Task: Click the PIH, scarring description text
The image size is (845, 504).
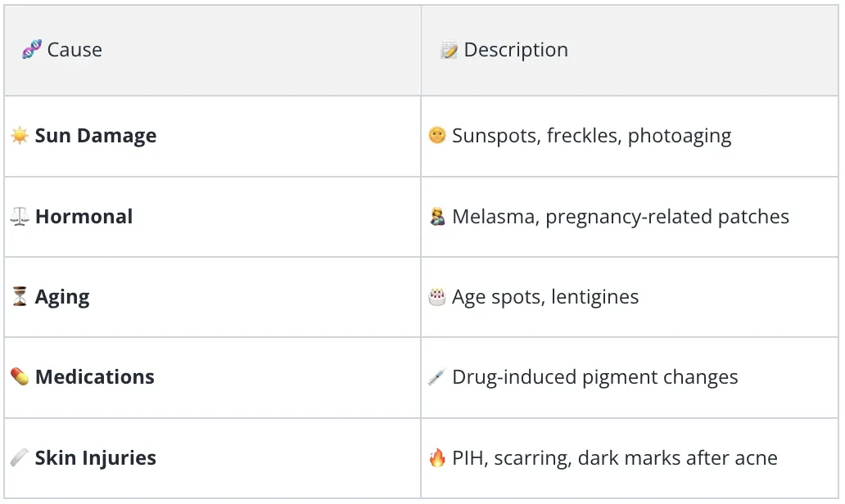Action: [x=615, y=457]
